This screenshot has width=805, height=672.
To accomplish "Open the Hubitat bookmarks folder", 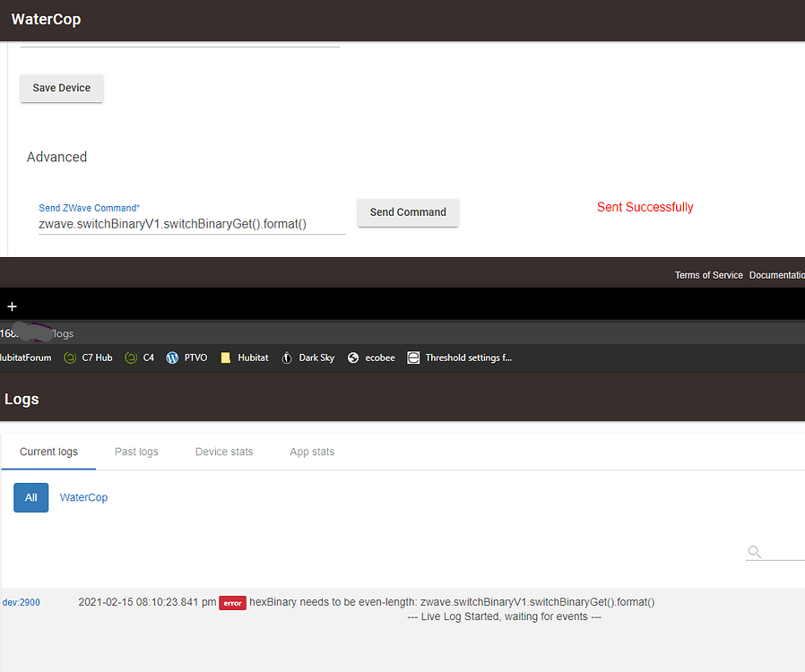I will pos(244,358).
